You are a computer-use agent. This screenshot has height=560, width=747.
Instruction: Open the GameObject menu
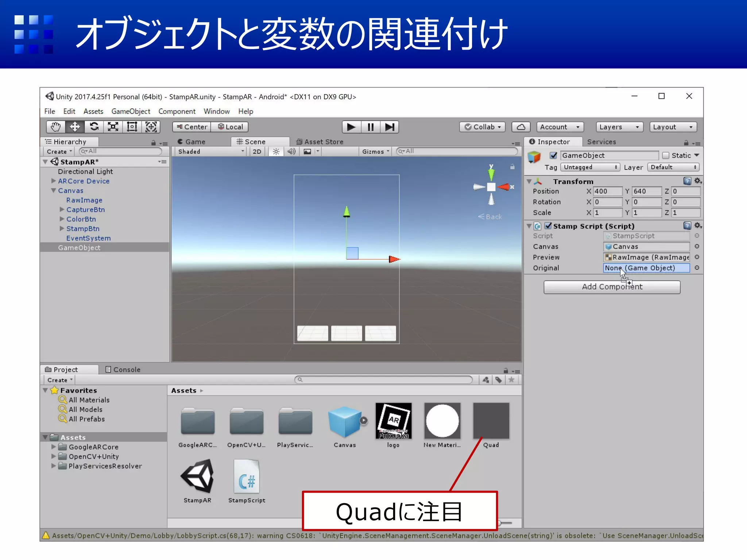tap(131, 111)
